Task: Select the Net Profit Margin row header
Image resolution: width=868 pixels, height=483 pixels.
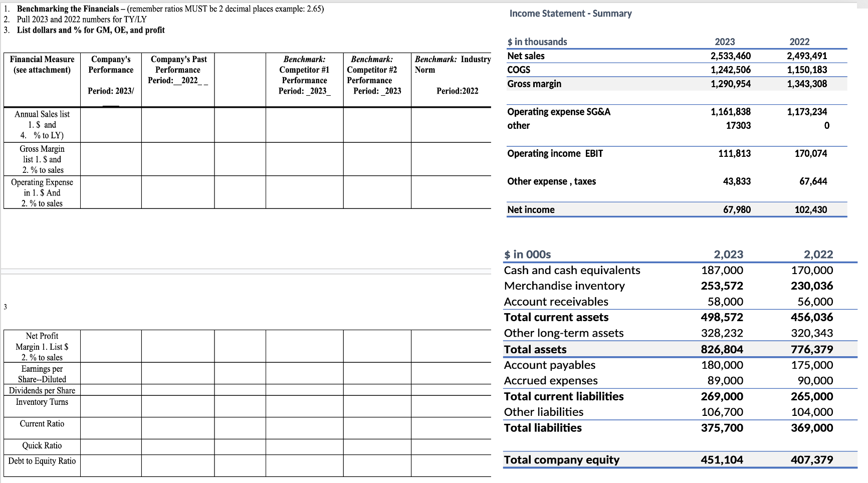Action: point(42,347)
